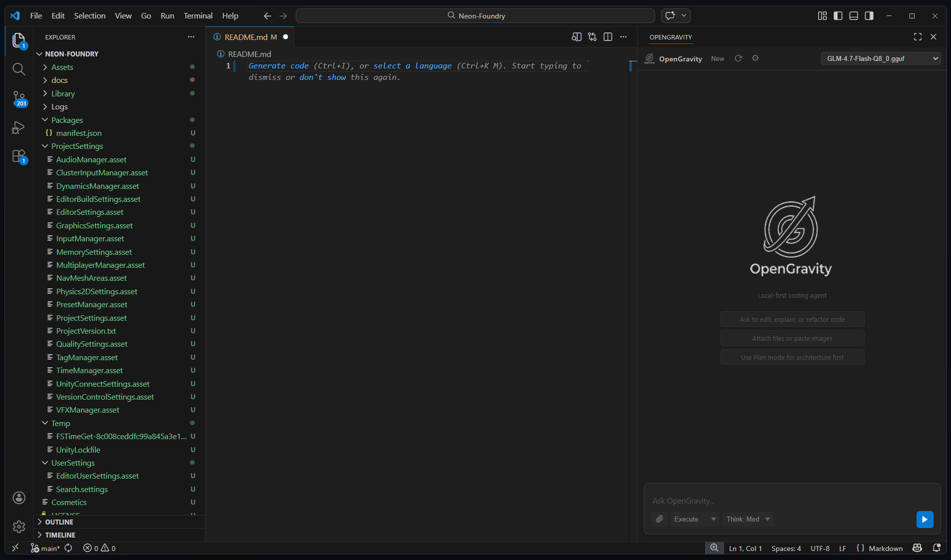This screenshot has height=560, width=951.
Task: Open Search in the activity bar
Action: coord(18,69)
